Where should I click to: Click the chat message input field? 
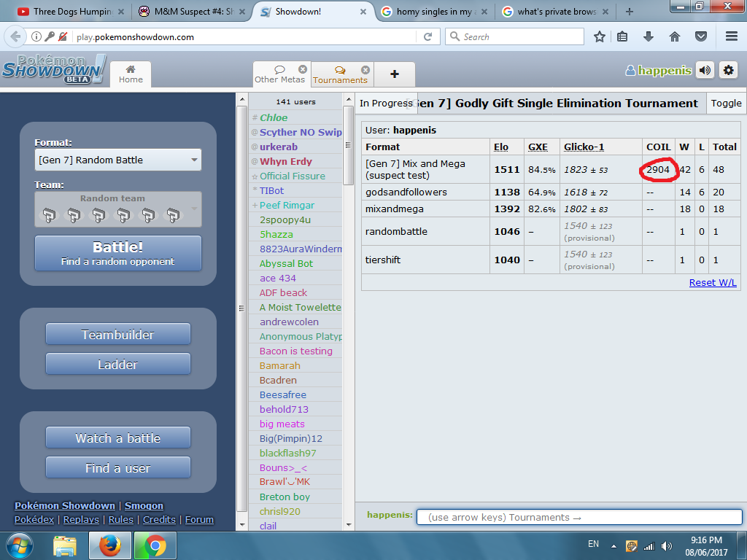(579, 518)
